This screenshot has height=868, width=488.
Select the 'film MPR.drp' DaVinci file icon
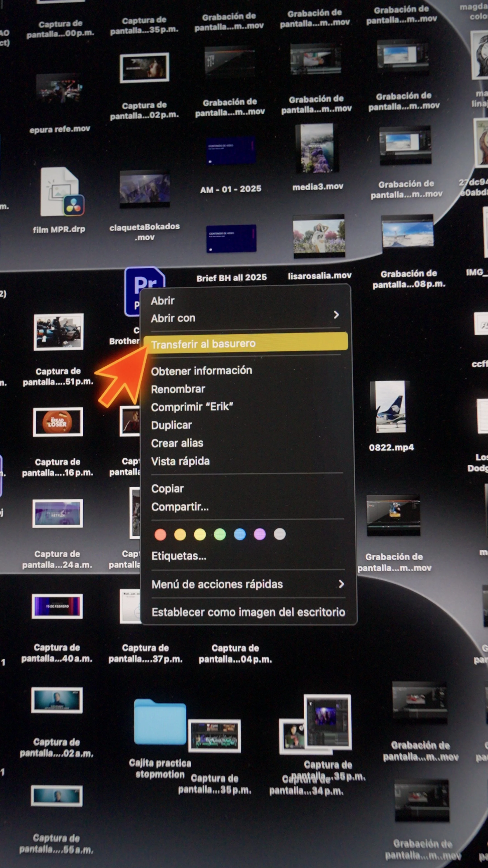(x=62, y=192)
